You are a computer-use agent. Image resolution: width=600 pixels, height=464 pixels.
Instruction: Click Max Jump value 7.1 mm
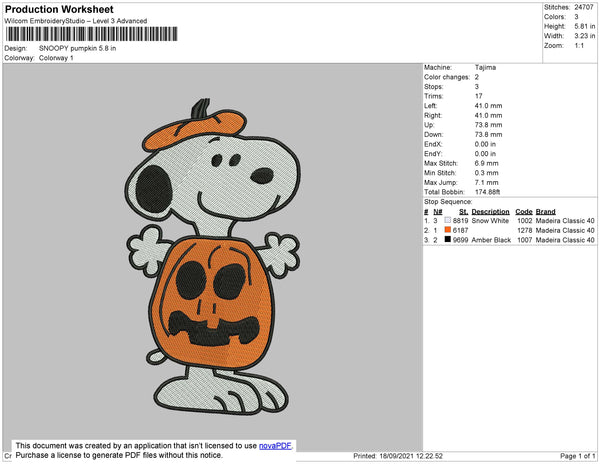(486, 182)
